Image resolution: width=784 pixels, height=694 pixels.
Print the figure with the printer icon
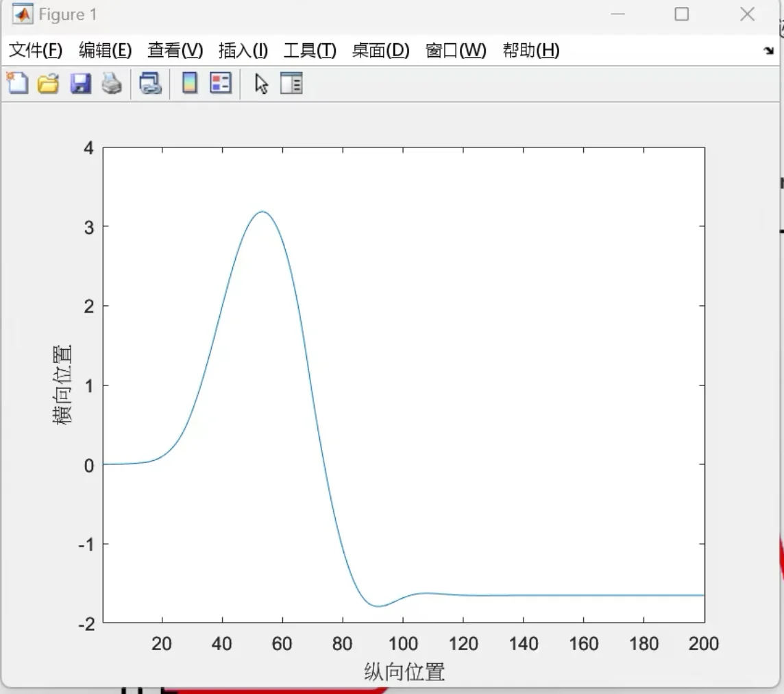click(112, 84)
